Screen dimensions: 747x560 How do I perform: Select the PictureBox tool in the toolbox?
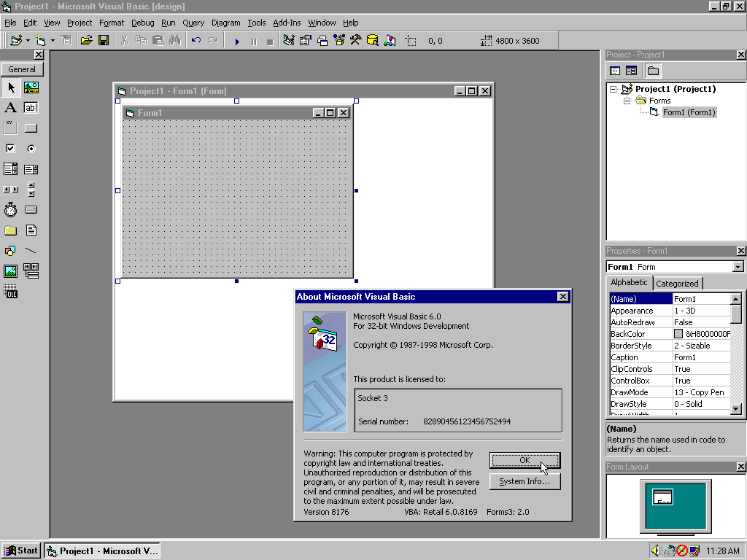point(31,87)
